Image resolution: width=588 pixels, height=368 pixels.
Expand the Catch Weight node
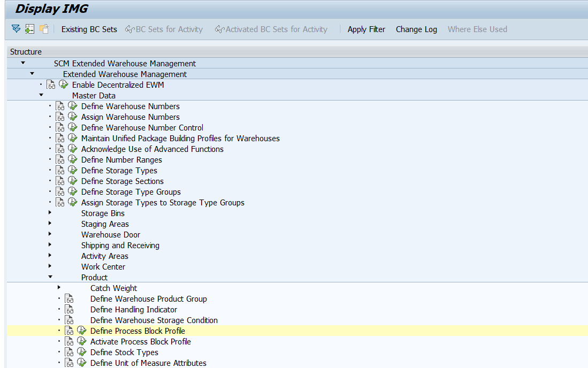click(59, 287)
